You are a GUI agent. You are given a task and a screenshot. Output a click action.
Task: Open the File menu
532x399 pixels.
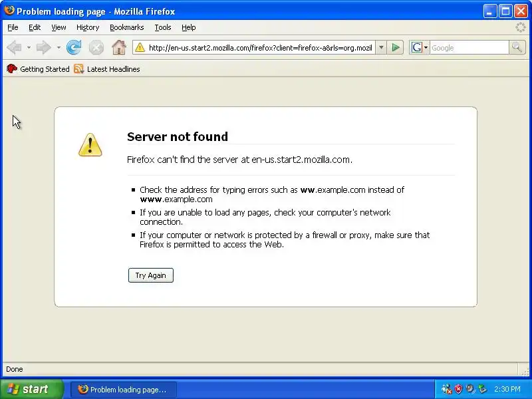tap(13, 27)
